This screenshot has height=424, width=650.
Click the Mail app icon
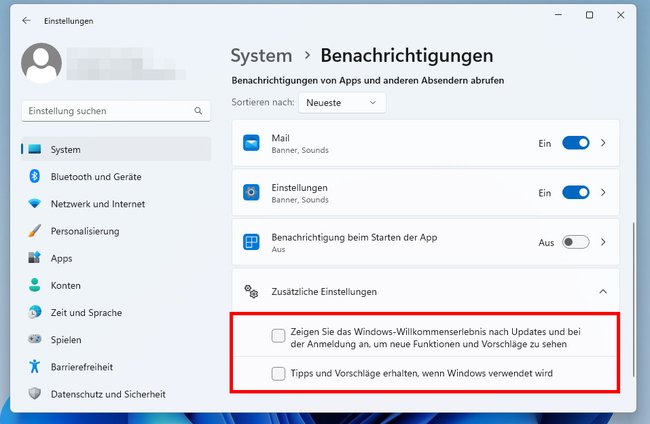click(x=251, y=143)
